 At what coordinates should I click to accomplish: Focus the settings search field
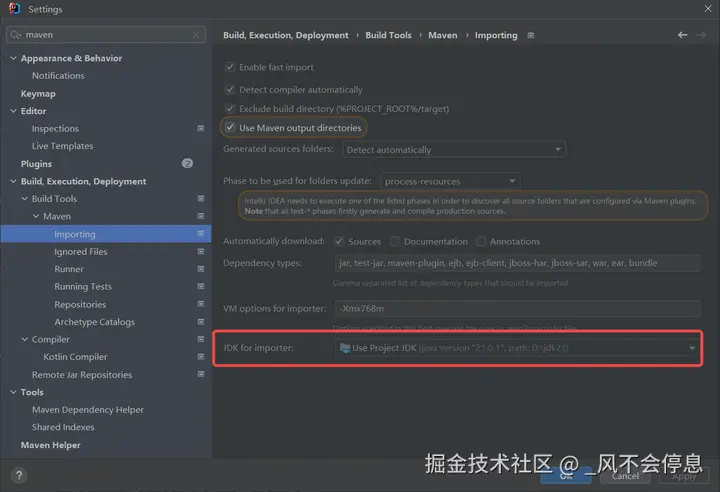point(106,35)
